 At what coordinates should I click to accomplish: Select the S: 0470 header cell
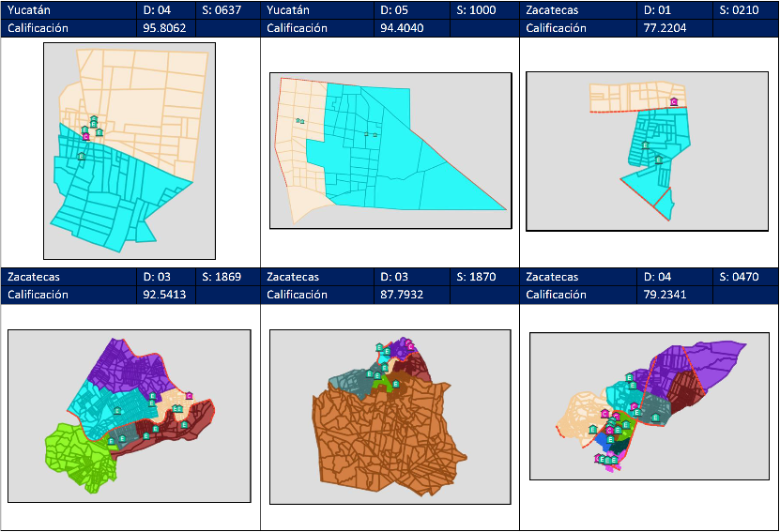point(745,277)
